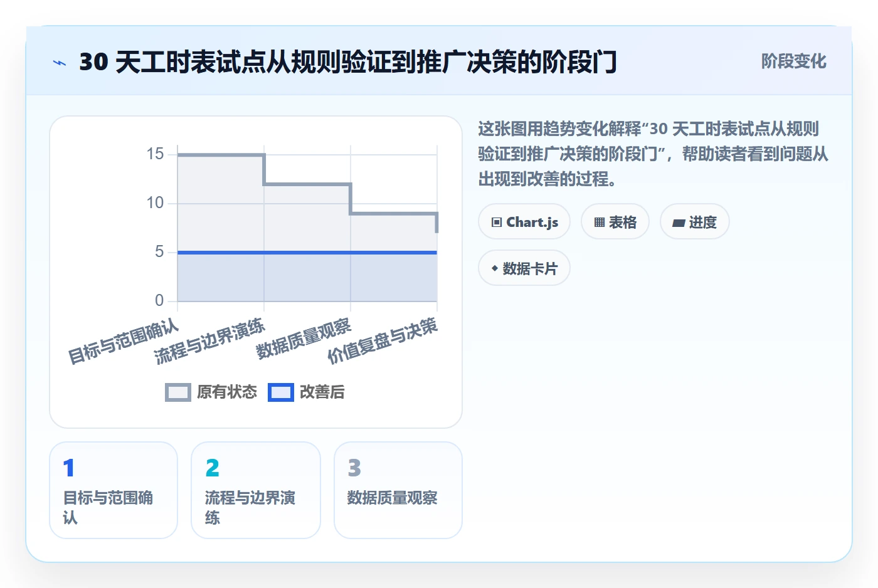Click the blue number 1 in first card
The image size is (878, 588).
coord(68,468)
